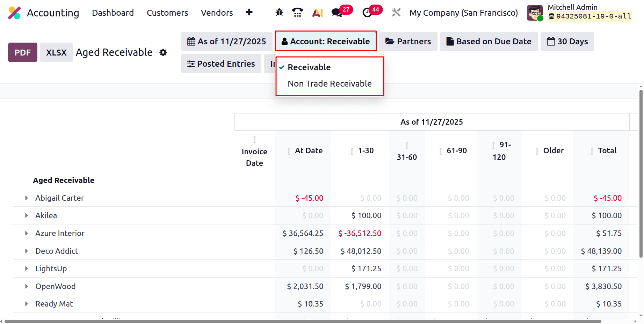The width and height of the screenshot is (644, 324).
Task: Open Posted Entries options dropdown
Action: pyautogui.click(x=221, y=64)
